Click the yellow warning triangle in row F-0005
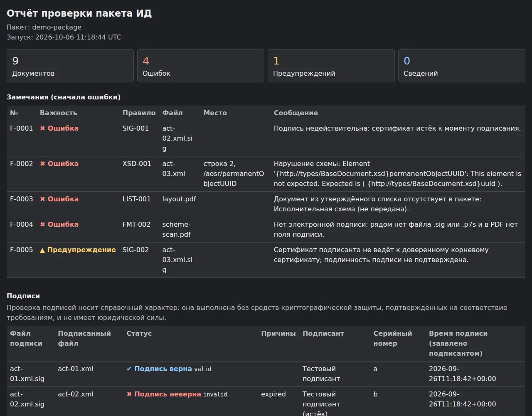Viewport: 532px width, 416px height. point(42,250)
